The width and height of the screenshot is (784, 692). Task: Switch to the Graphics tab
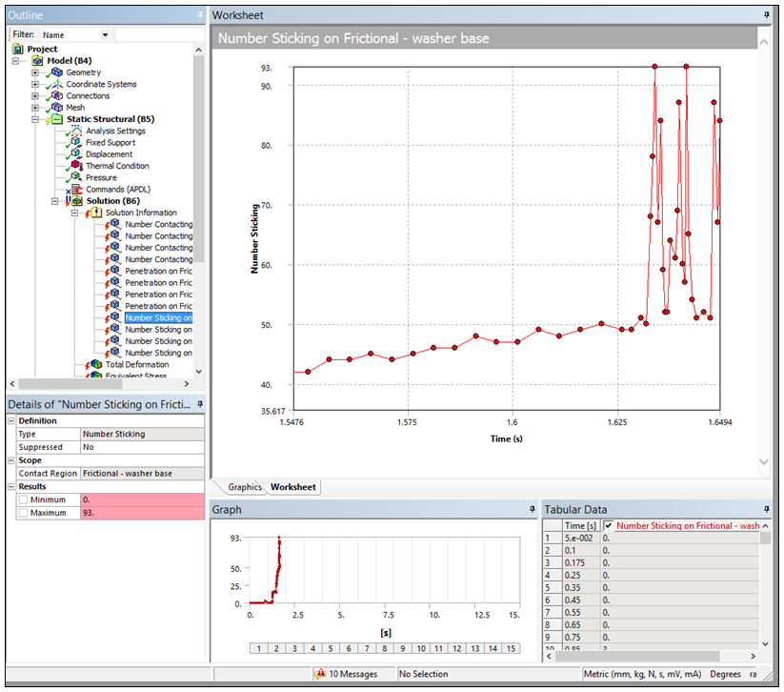coord(243,487)
